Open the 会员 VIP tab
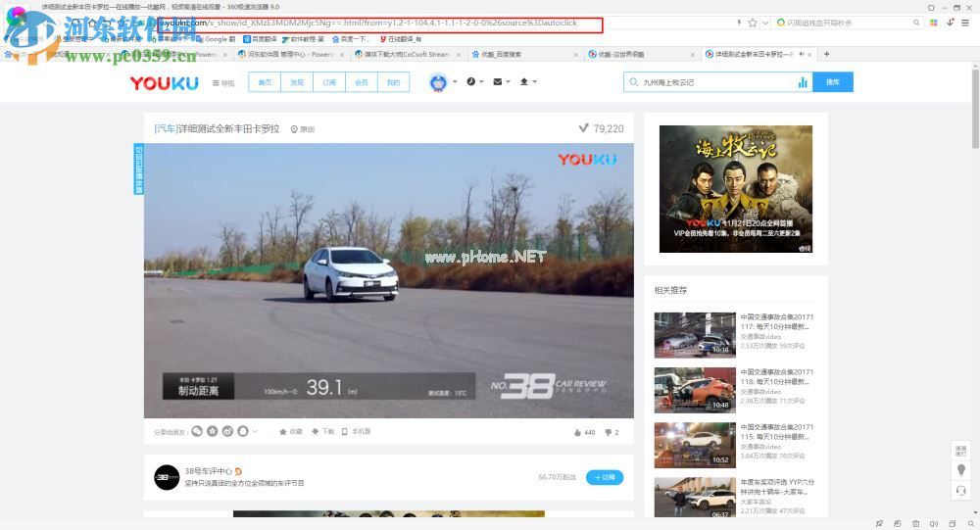Screen dimensions: 980x530 pos(362,82)
